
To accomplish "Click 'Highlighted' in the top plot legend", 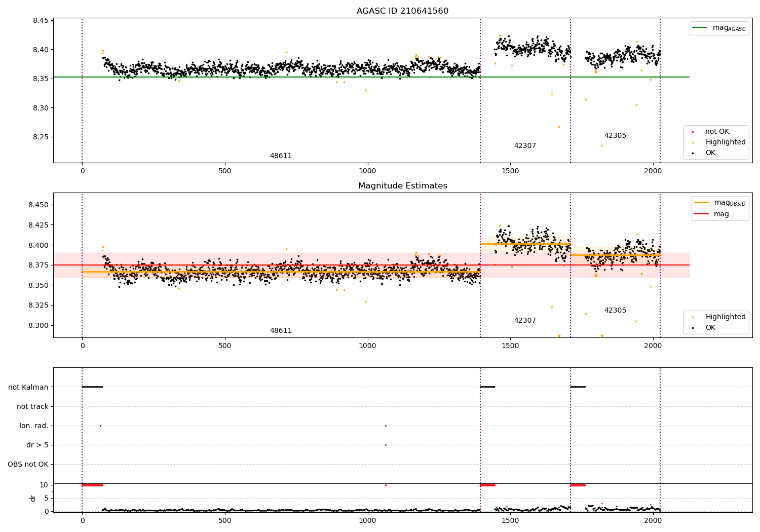I will point(725,142).
